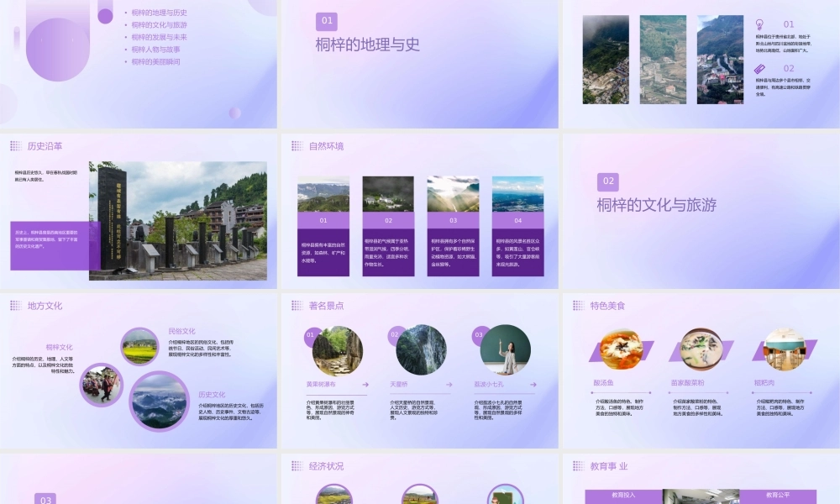The image size is (840, 504).
Task: Select the 自然环境 photo labeled 01
Action: pyautogui.click(x=323, y=194)
